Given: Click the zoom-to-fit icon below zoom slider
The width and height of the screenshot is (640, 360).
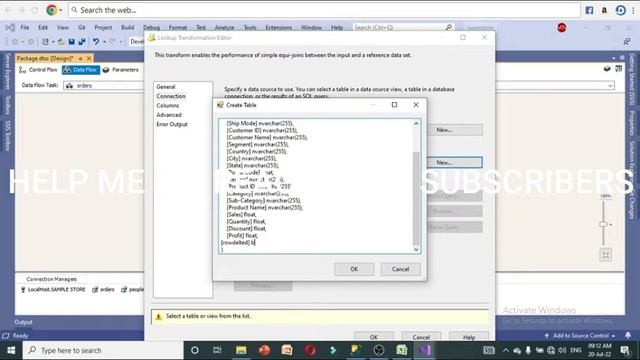Looking at the screenshot, I should [x=606, y=256].
